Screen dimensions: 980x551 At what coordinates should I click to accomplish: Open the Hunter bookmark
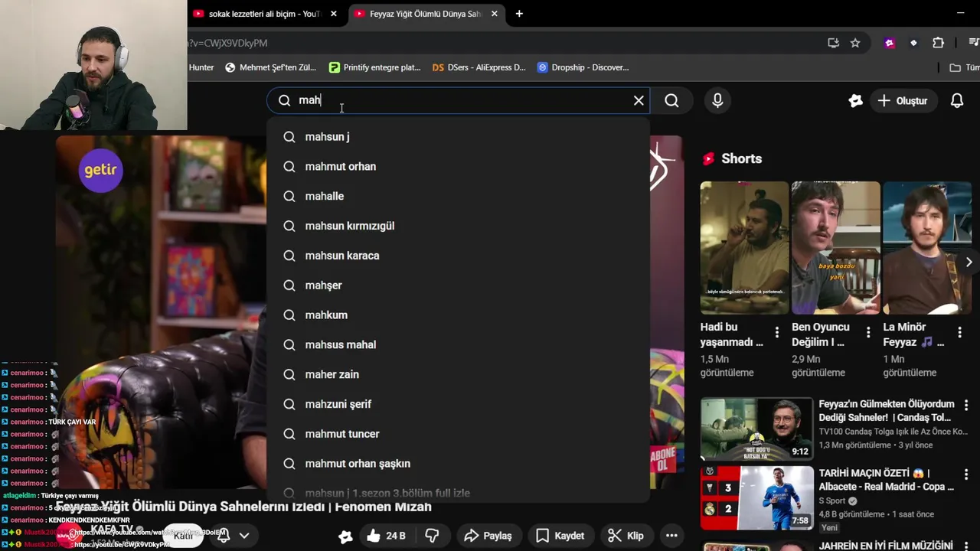click(x=201, y=67)
